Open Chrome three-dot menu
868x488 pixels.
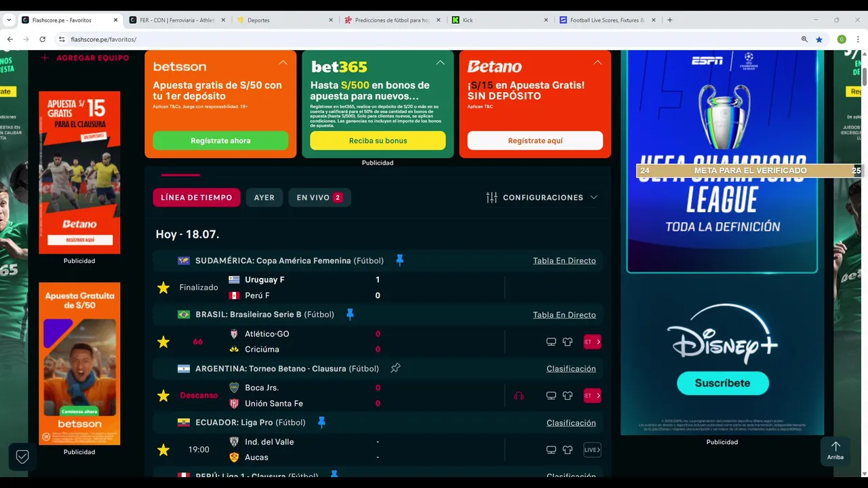point(858,39)
